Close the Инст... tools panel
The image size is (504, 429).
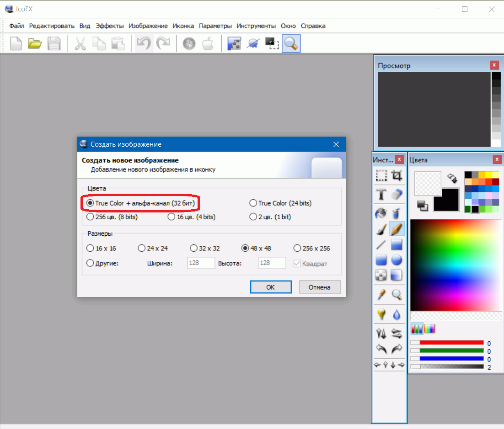(399, 159)
